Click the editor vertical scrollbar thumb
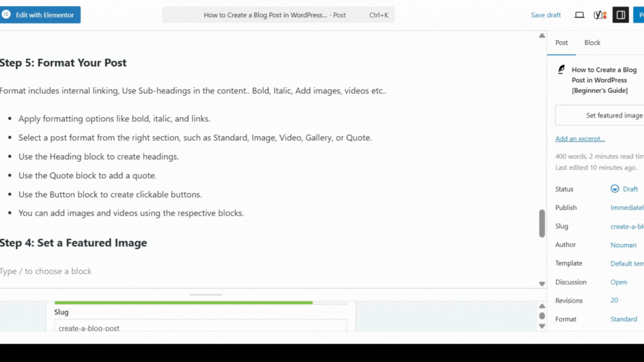The width and height of the screenshot is (644, 362). (542, 223)
